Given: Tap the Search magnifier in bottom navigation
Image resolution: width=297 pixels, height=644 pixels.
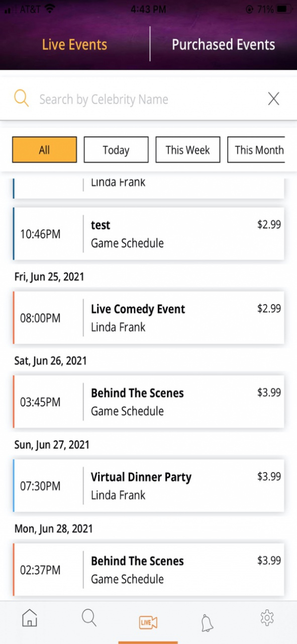Looking at the screenshot, I should point(89,618).
